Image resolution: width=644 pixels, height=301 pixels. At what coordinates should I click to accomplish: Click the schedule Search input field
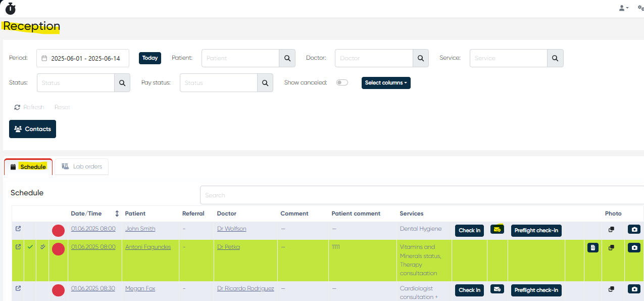tap(419, 195)
